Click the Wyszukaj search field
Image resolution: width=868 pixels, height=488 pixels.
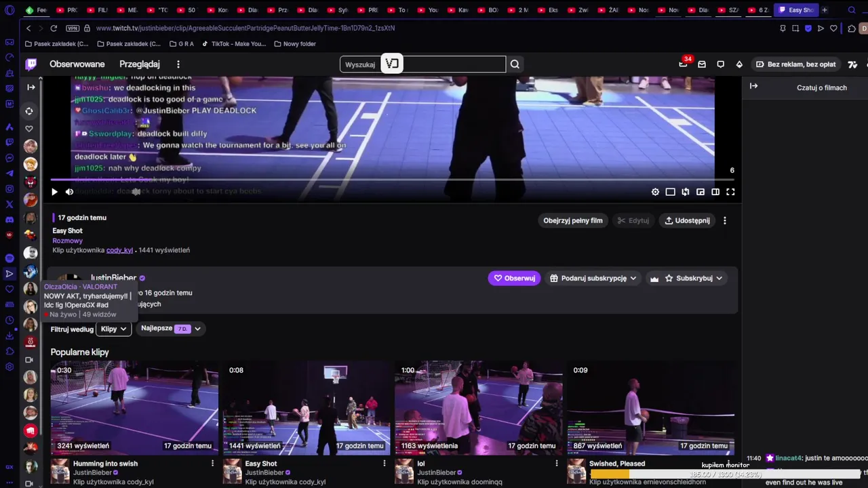[x=422, y=64]
